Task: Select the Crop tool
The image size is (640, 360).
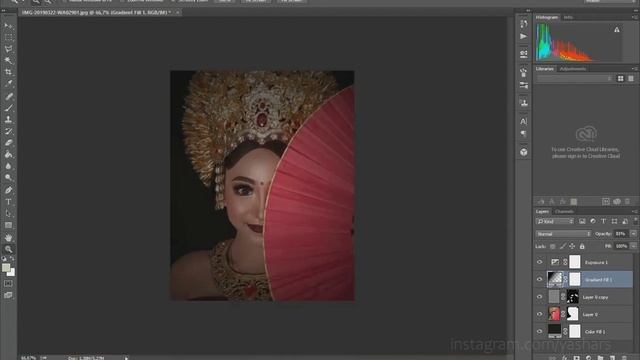Action: (8, 72)
